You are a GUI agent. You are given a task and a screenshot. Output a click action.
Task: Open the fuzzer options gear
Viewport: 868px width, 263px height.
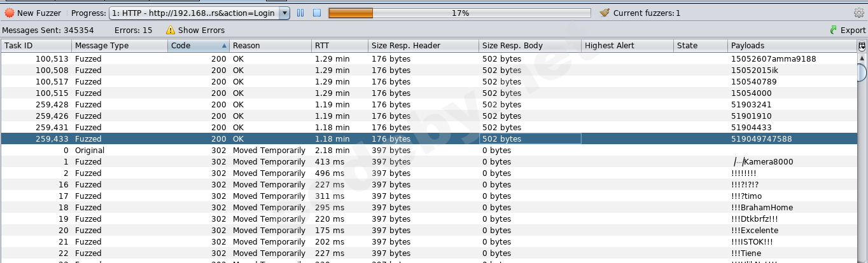[859, 13]
